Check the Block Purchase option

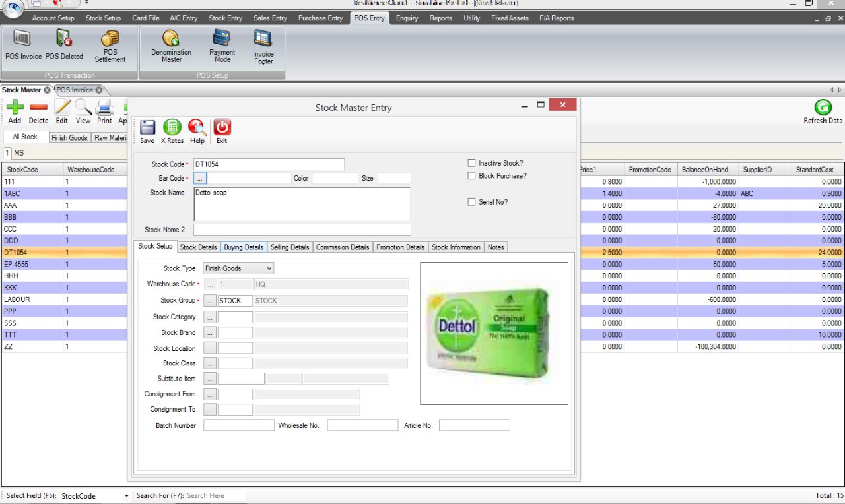[x=472, y=175]
